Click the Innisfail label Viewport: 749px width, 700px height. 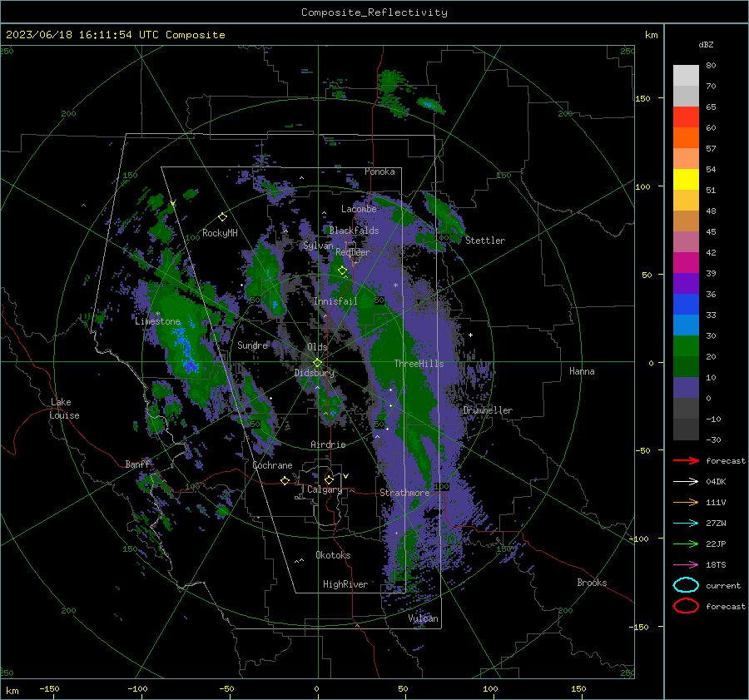336,301
